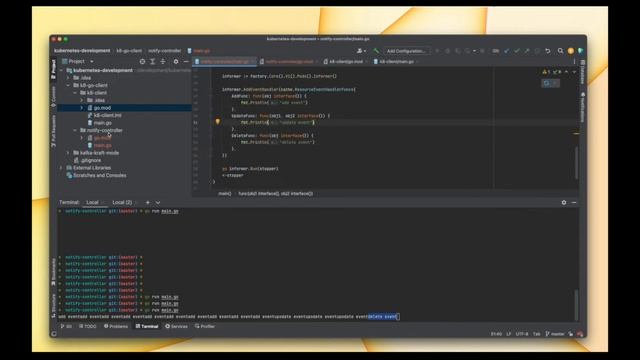Screen dimensions: 640x360
Task: Toggle the Notifications right sidebar tab
Action: pyautogui.click(x=583, y=107)
